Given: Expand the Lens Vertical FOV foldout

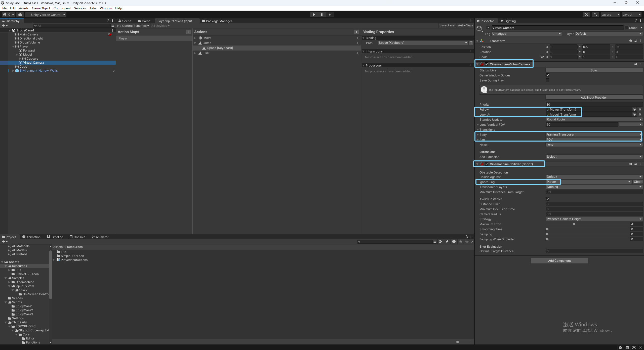Looking at the screenshot, I should (477, 125).
